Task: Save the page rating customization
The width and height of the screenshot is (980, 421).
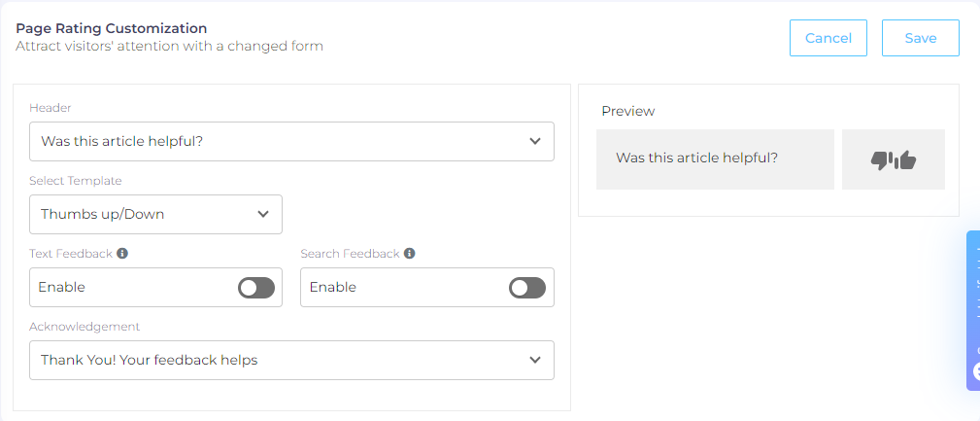Action: click(x=920, y=38)
